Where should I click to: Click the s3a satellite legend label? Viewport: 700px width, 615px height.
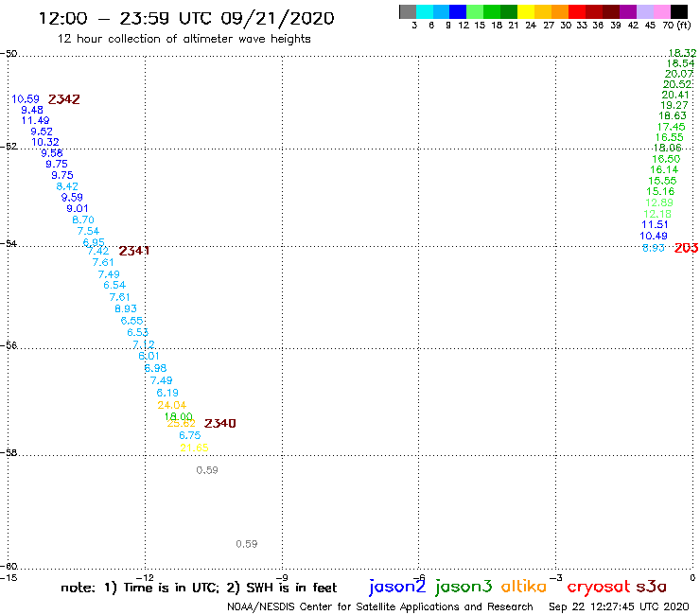[651, 587]
